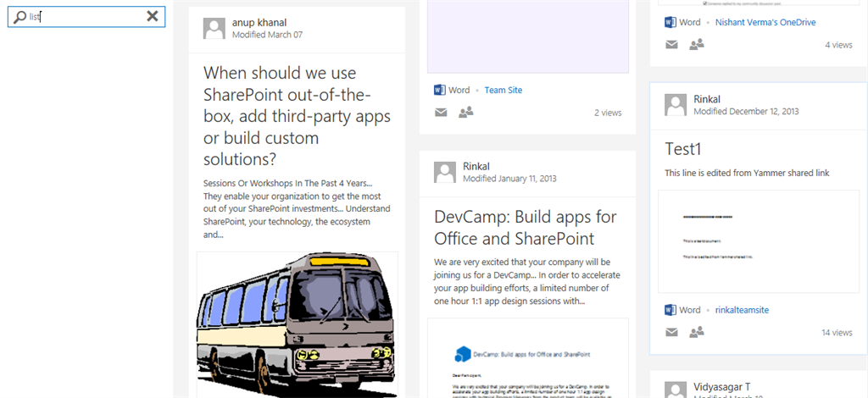Viewport: 868px width, 398px height.
Task: Click the search magnifier icon
Action: pyautogui.click(x=20, y=16)
